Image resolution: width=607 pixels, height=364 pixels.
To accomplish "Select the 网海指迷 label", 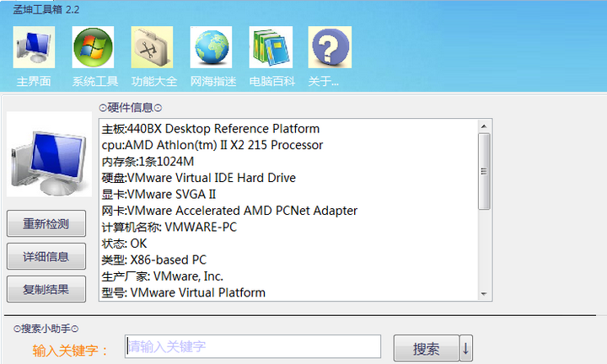I will (213, 81).
